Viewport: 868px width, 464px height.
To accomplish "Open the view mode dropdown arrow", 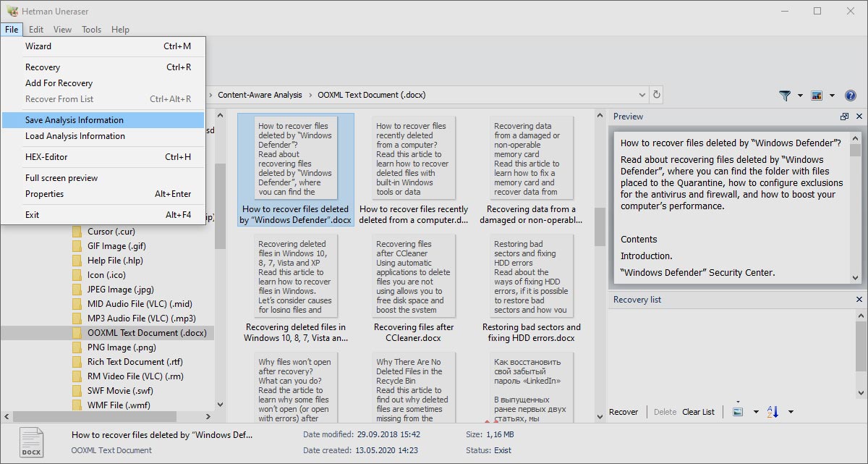I will click(x=832, y=96).
